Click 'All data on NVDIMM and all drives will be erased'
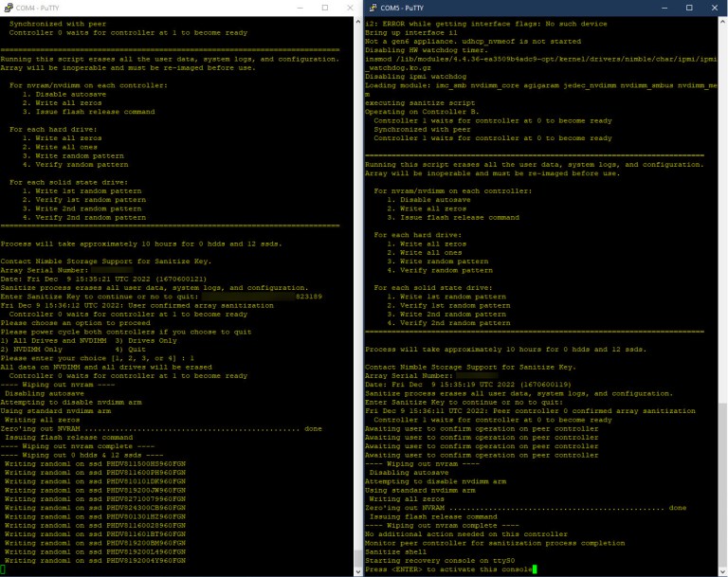The height and width of the screenshot is (577, 728). coord(106,367)
